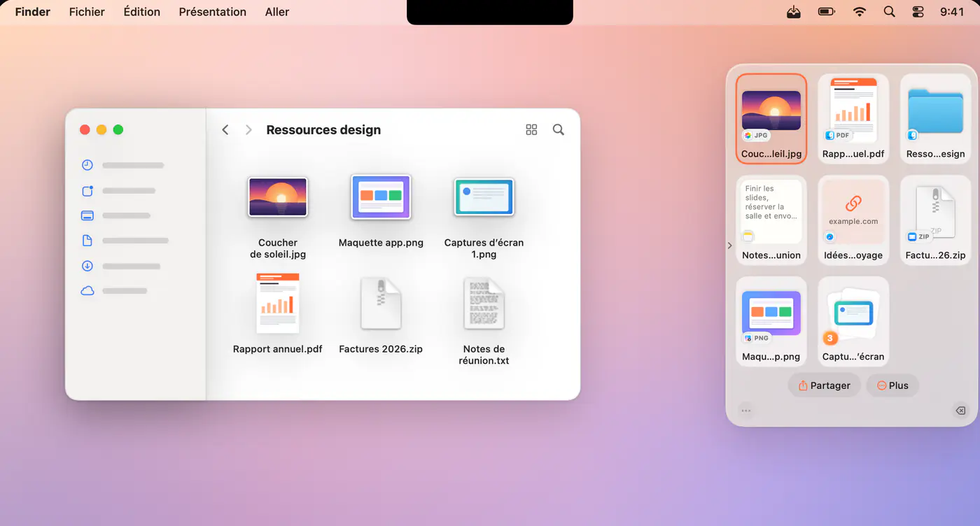
Task: Select the Idées...oyage link card in the shelf
Action: point(853,220)
